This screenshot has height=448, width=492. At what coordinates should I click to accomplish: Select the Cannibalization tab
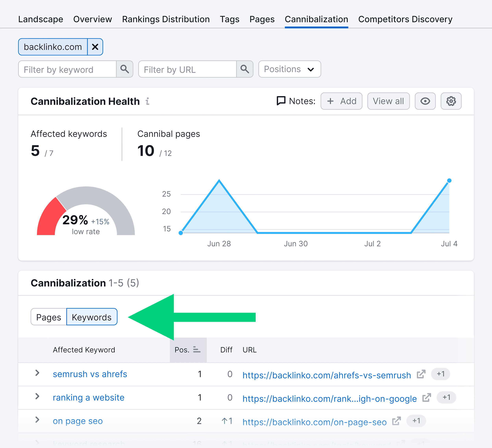tap(316, 19)
